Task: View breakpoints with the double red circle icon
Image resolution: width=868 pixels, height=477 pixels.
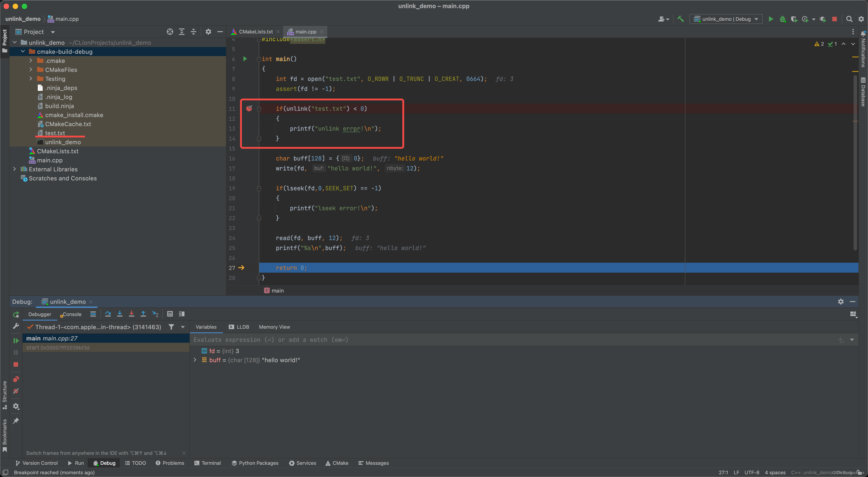Action: (16, 379)
